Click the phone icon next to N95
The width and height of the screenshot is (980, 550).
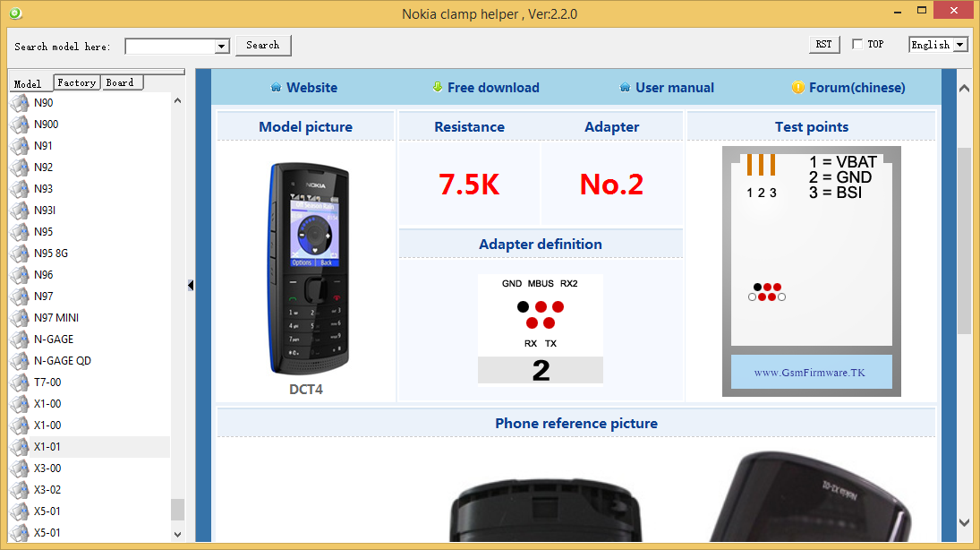[x=20, y=231]
